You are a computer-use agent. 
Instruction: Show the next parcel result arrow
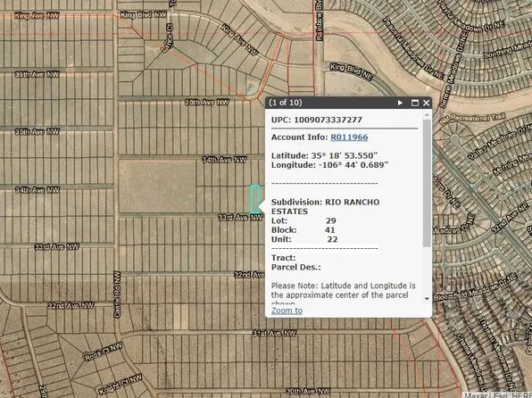pyautogui.click(x=400, y=103)
